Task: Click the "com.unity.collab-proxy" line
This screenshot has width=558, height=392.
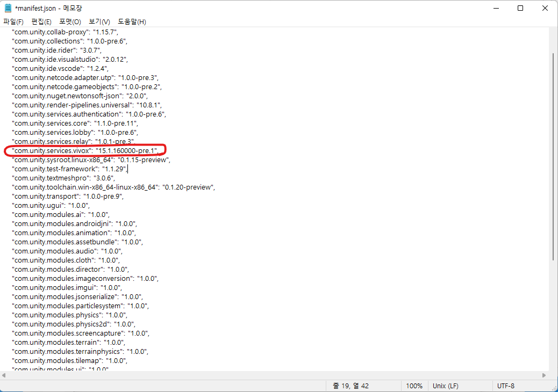Action: coord(65,32)
